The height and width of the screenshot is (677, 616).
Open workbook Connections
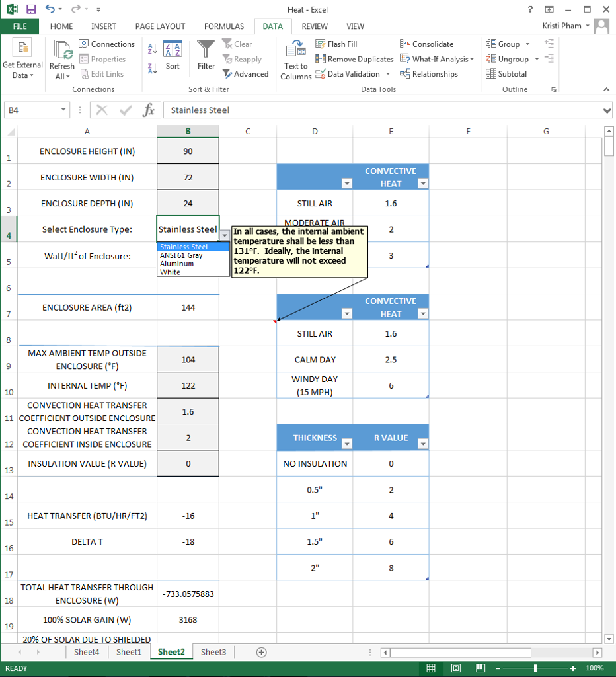(x=107, y=44)
